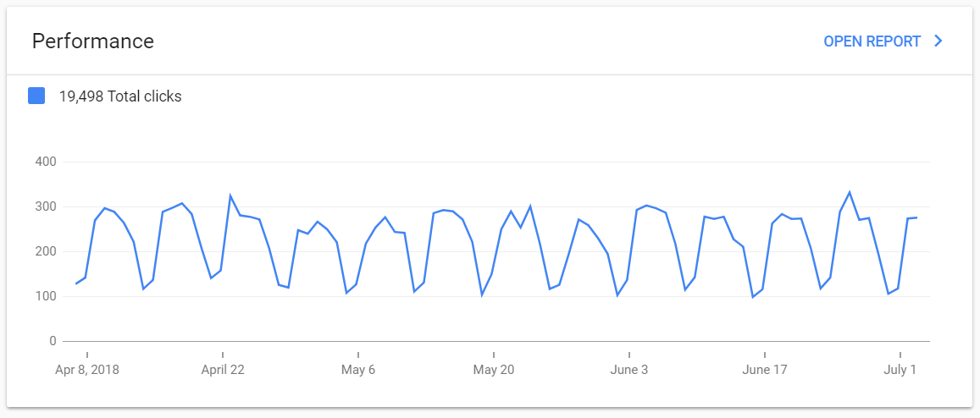
Task: Select the May 20 date label
Action: coord(494,370)
